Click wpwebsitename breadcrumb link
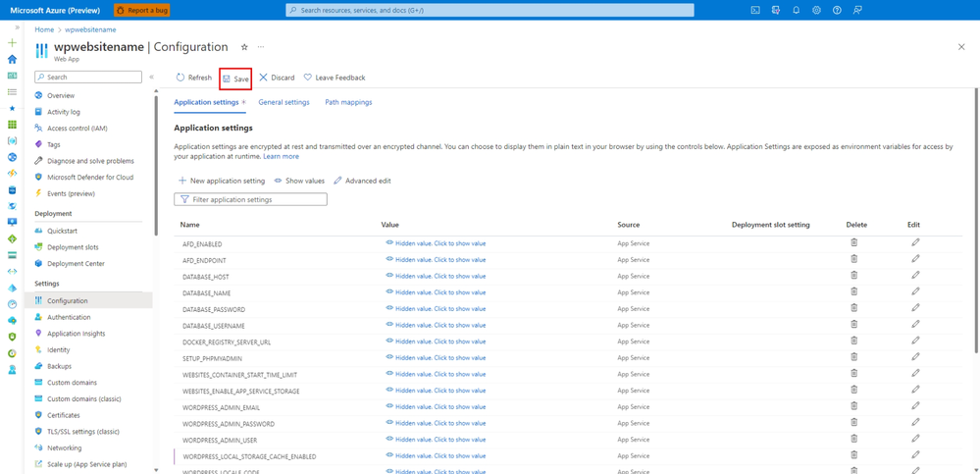The image size is (980, 474). point(90,29)
